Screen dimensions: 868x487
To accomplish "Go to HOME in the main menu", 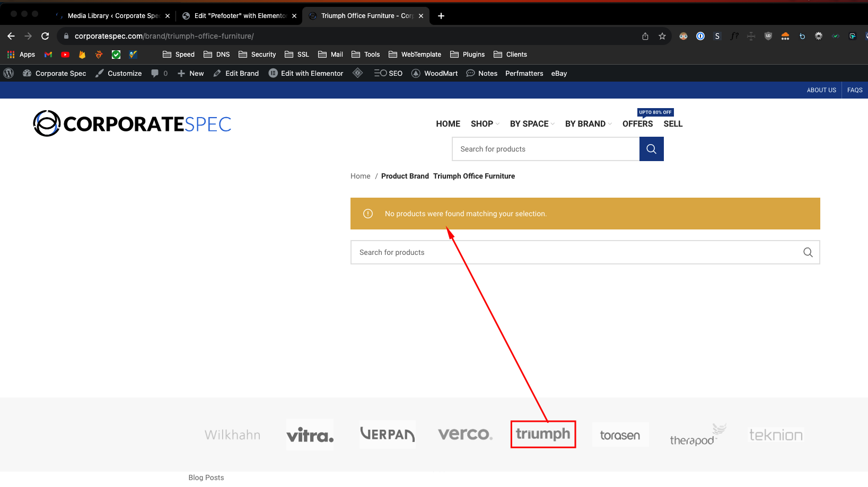I will (x=448, y=123).
